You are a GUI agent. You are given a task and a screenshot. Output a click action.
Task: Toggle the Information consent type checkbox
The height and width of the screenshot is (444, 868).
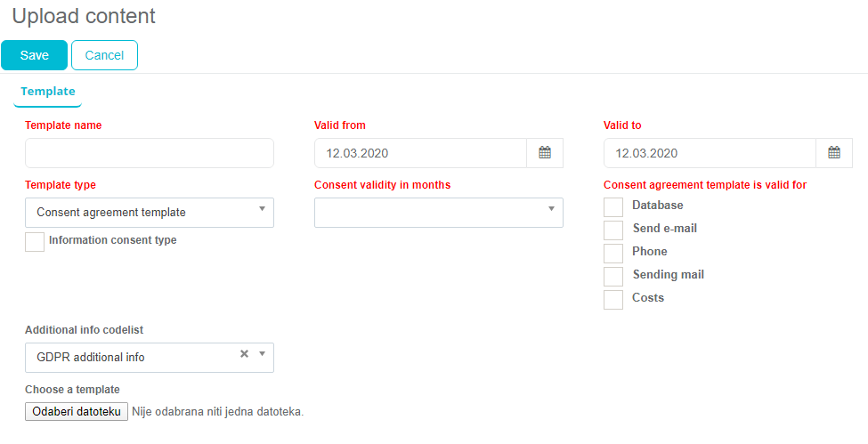coord(35,241)
